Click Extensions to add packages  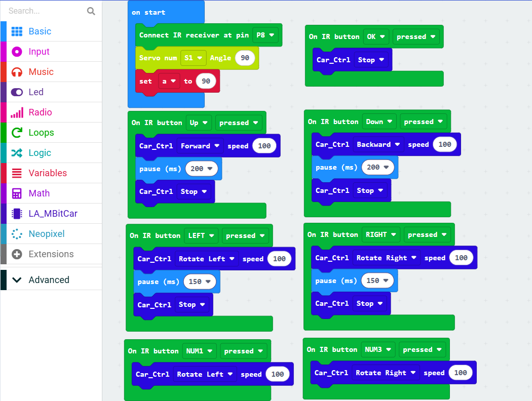coord(51,254)
